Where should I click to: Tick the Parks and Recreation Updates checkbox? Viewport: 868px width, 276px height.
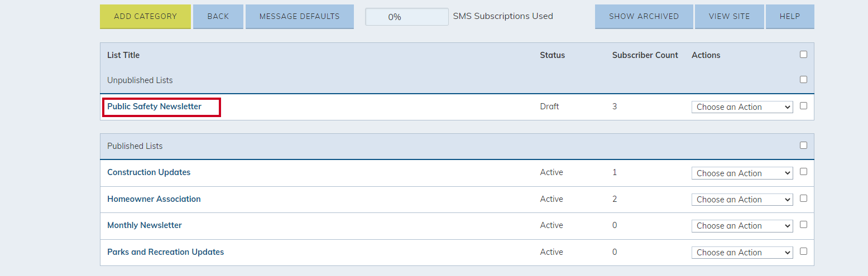(803, 251)
